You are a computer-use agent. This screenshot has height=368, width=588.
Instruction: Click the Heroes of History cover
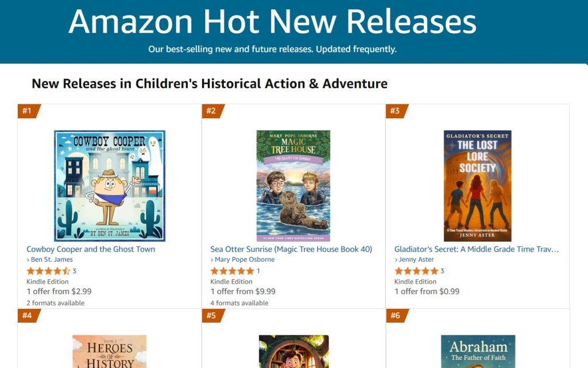(x=110, y=351)
